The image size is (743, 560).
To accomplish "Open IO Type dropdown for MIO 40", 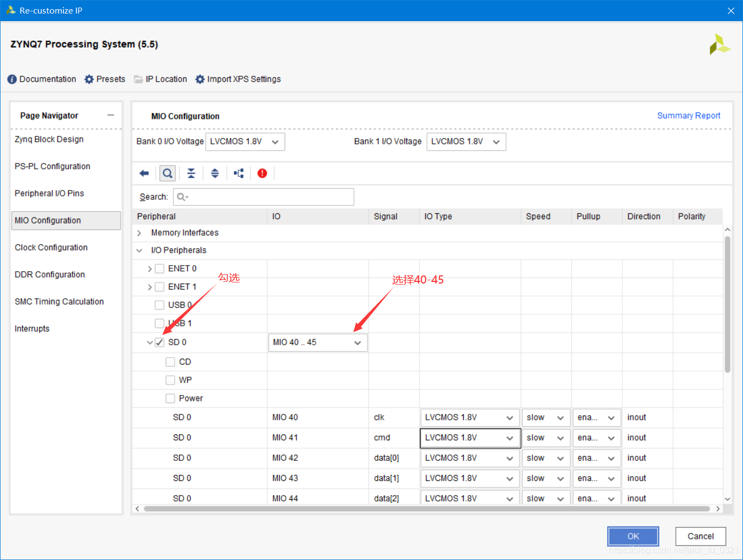I will pyautogui.click(x=470, y=418).
